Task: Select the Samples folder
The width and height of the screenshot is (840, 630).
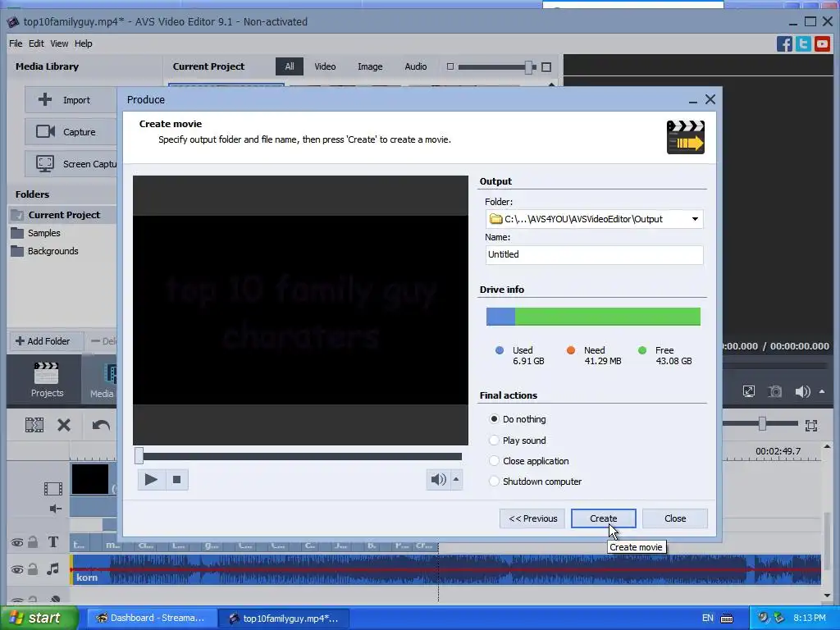Action: [44, 233]
